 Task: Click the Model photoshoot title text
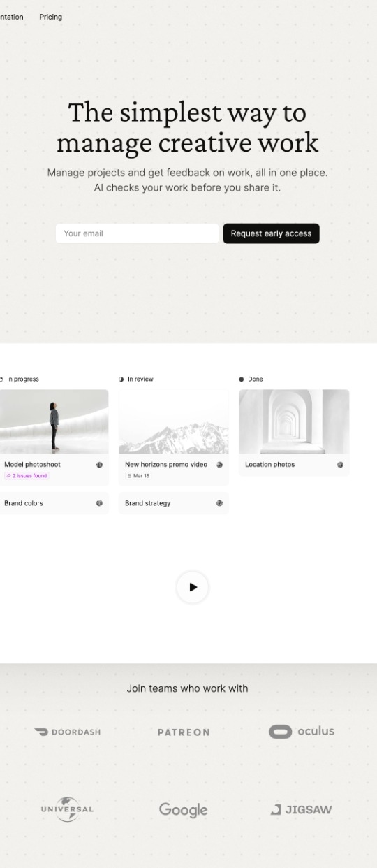point(32,465)
